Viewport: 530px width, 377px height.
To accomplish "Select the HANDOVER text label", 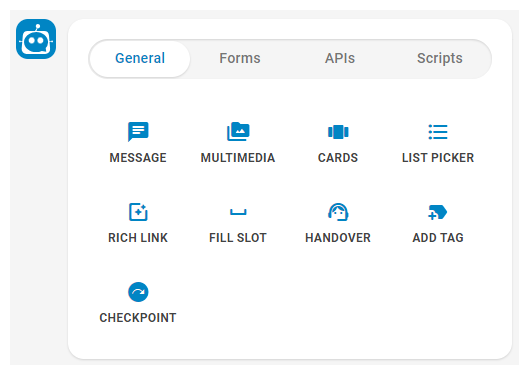I will [x=338, y=238].
